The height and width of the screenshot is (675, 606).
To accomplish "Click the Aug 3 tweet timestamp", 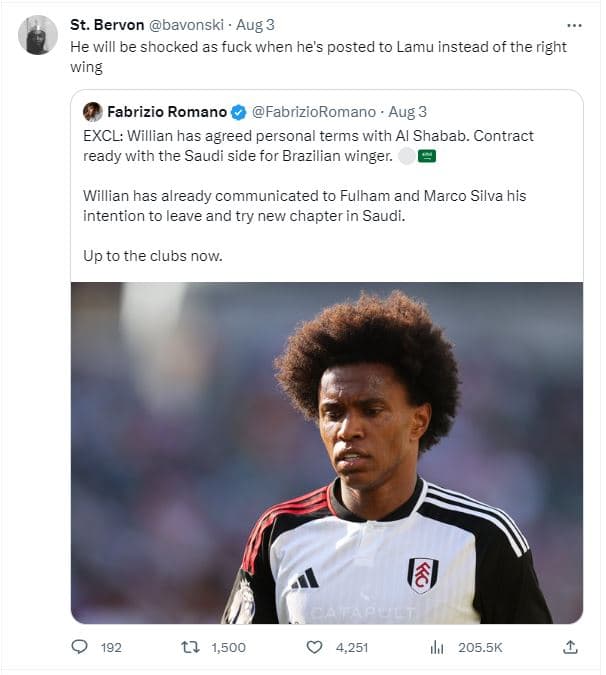I will click(x=255, y=25).
